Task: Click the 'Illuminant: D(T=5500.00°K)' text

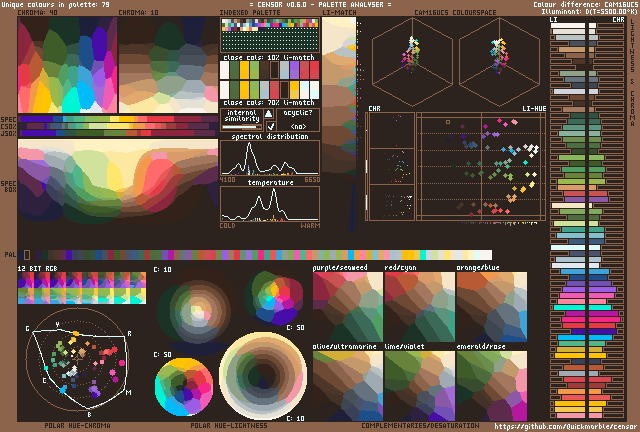Action: (x=589, y=11)
